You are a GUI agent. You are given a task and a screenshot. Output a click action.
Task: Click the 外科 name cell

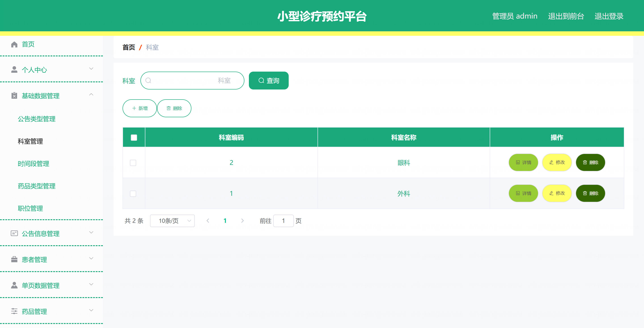click(403, 193)
